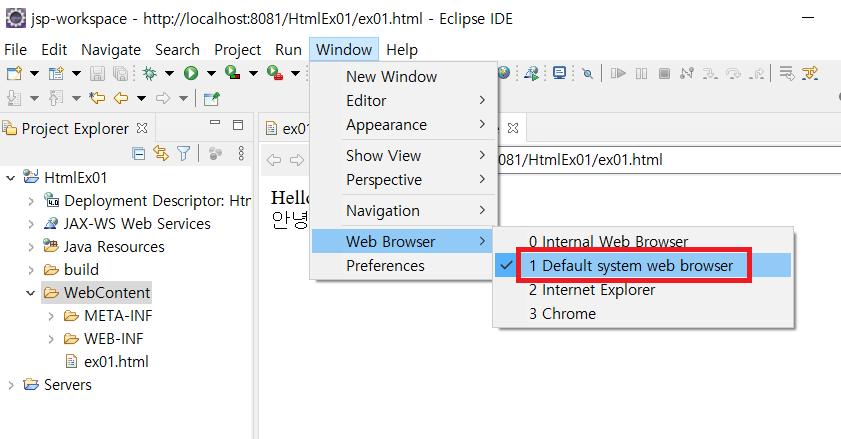Expand the JAX-WS Web Services node
Image resolution: width=841 pixels, height=439 pixels.
point(31,224)
